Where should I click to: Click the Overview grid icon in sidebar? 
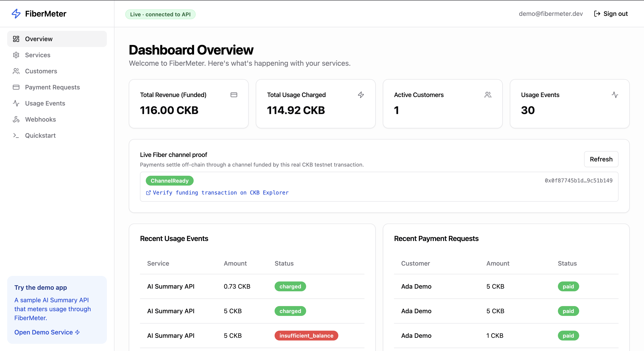(x=16, y=39)
